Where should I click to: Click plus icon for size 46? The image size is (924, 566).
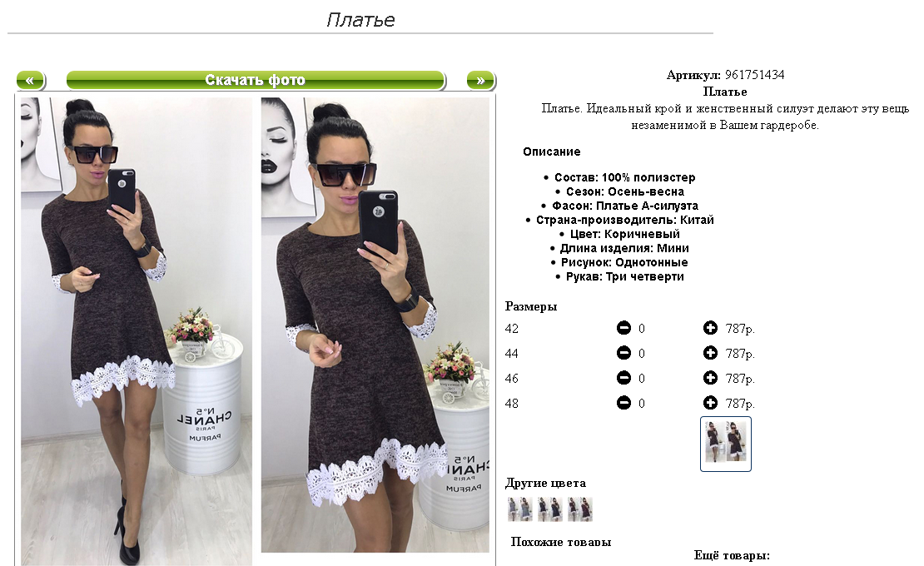pos(710,378)
